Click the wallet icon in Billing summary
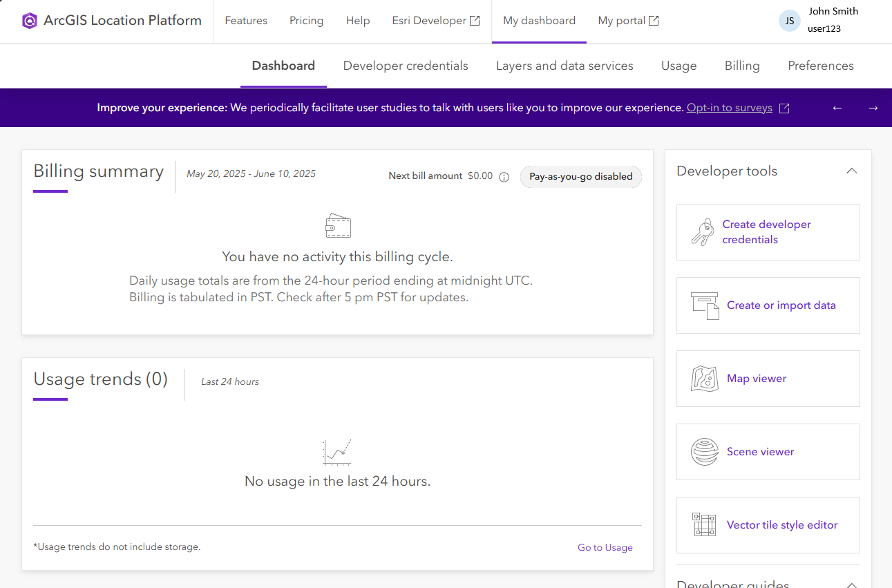Image resolution: width=892 pixels, height=588 pixels. pyautogui.click(x=338, y=225)
